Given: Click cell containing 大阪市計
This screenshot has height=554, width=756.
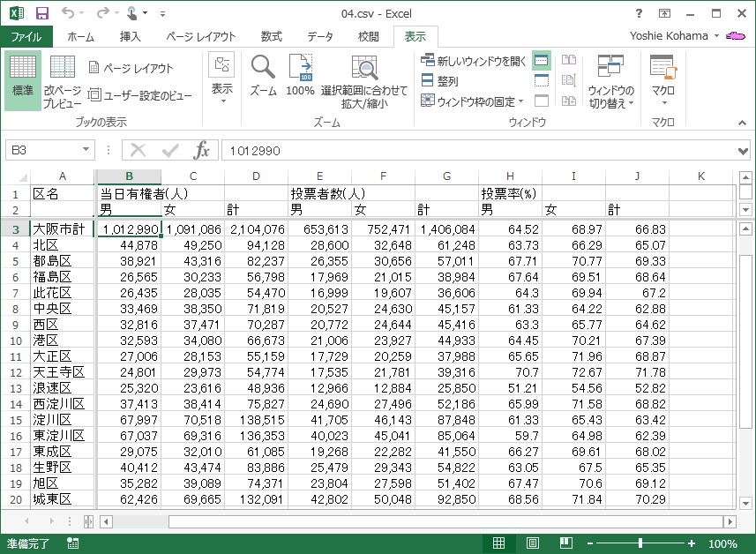Looking at the screenshot, I should (x=63, y=229).
